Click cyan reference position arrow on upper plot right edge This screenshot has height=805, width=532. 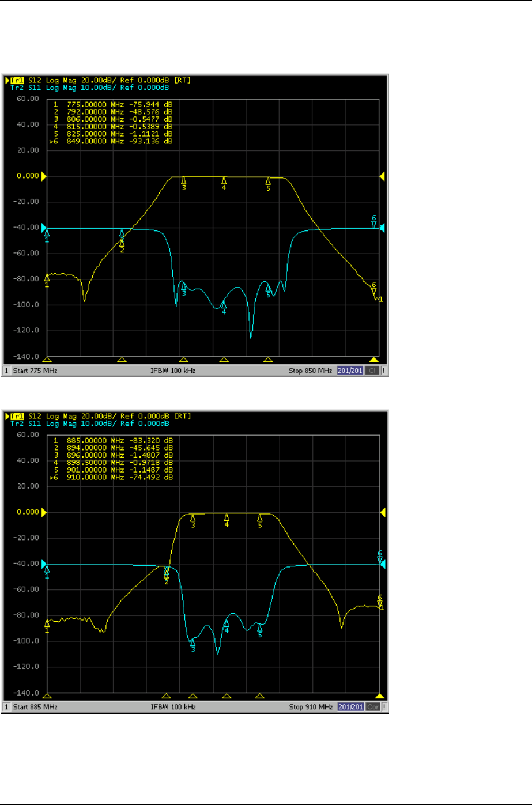pos(382,228)
